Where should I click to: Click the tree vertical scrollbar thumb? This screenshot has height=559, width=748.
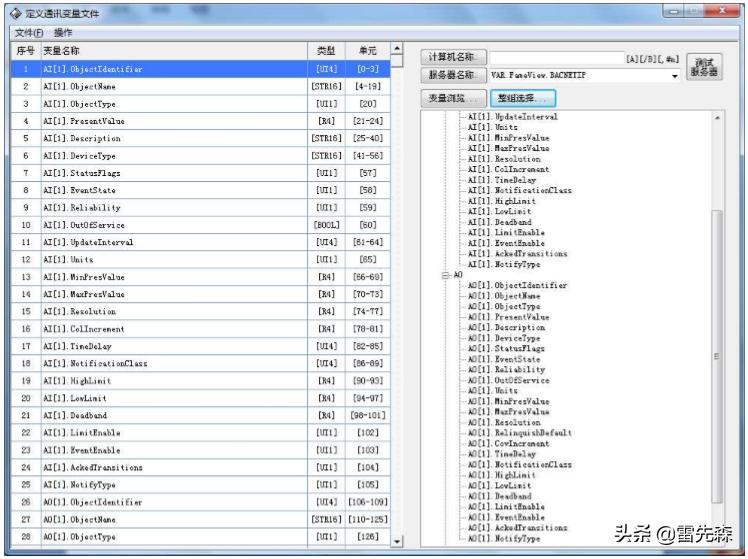[717, 356]
